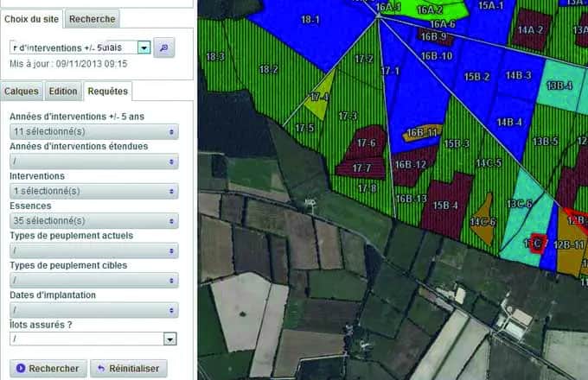Select orange parcel 16B-11

421,132
